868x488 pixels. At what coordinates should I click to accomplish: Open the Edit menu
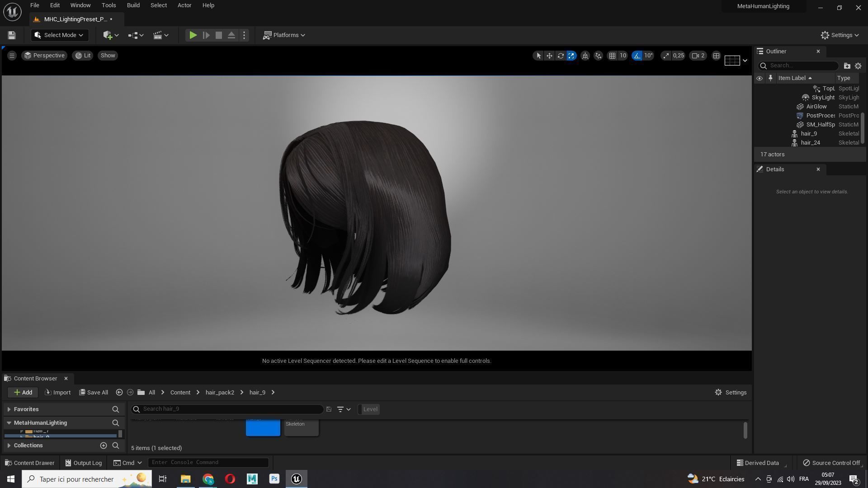[55, 5]
